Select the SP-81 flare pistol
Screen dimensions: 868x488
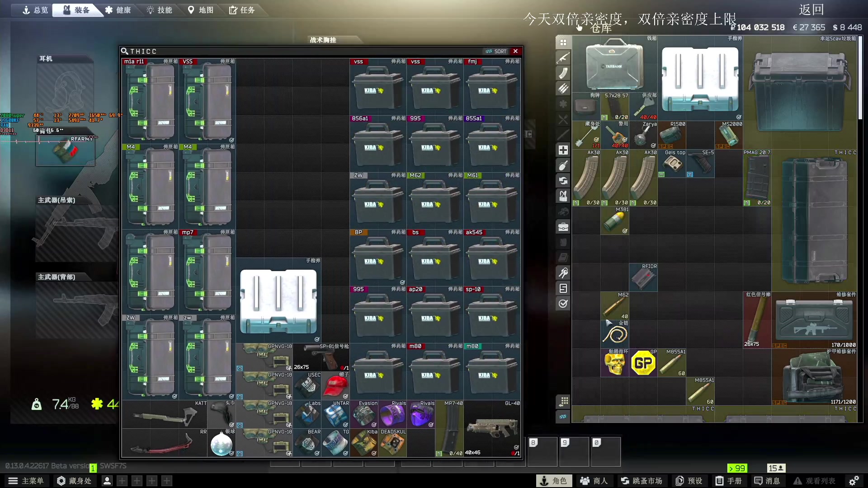321,357
